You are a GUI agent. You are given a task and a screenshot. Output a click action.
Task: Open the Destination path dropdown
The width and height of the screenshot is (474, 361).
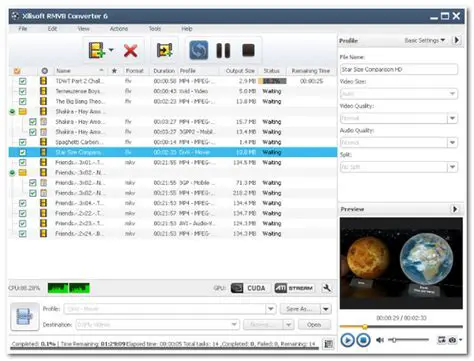tap(234, 324)
